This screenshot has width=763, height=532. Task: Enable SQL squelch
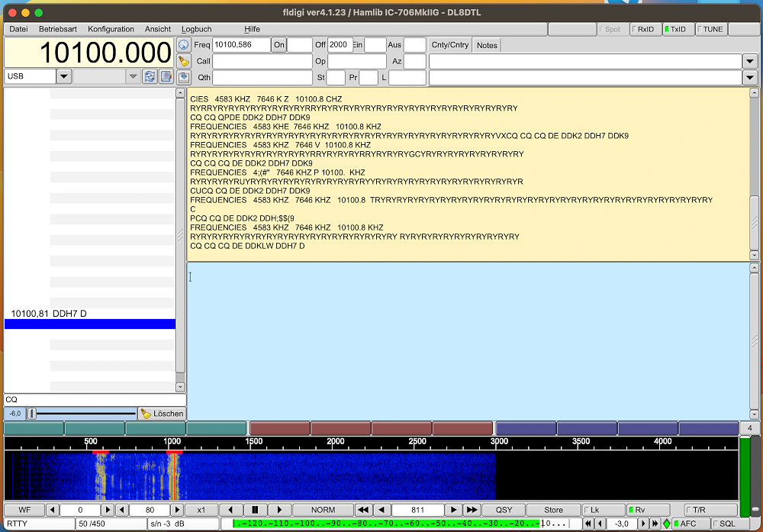pyautogui.click(x=730, y=524)
